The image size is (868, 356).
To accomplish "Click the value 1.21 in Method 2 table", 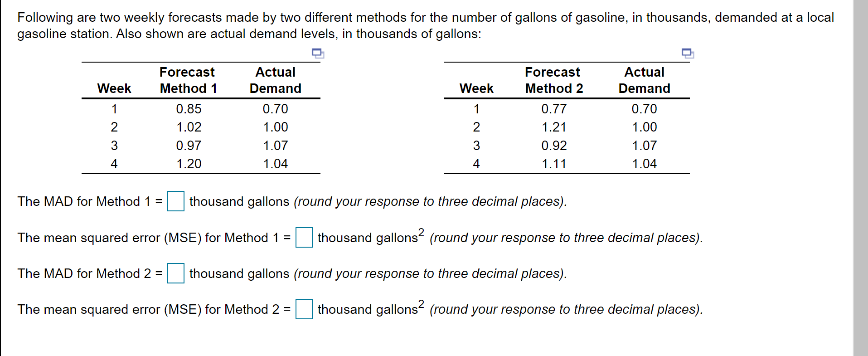I will point(554,127).
